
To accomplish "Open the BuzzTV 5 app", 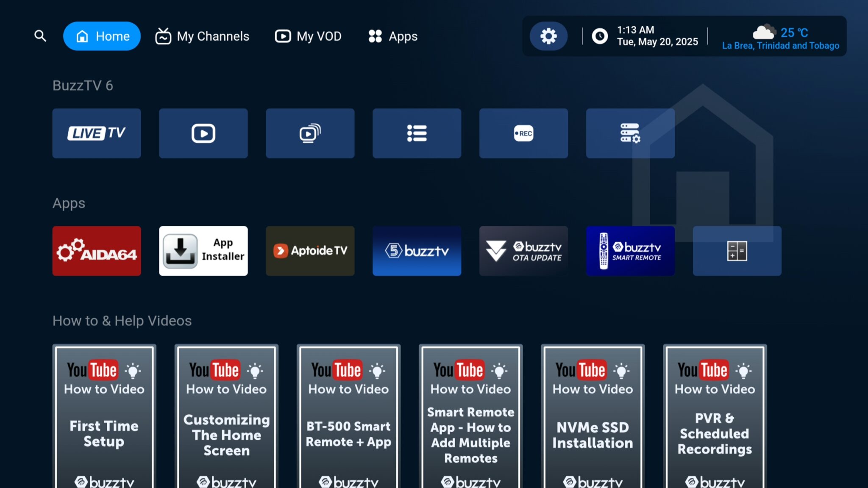I will pyautogui.click(x=417, y=251).
